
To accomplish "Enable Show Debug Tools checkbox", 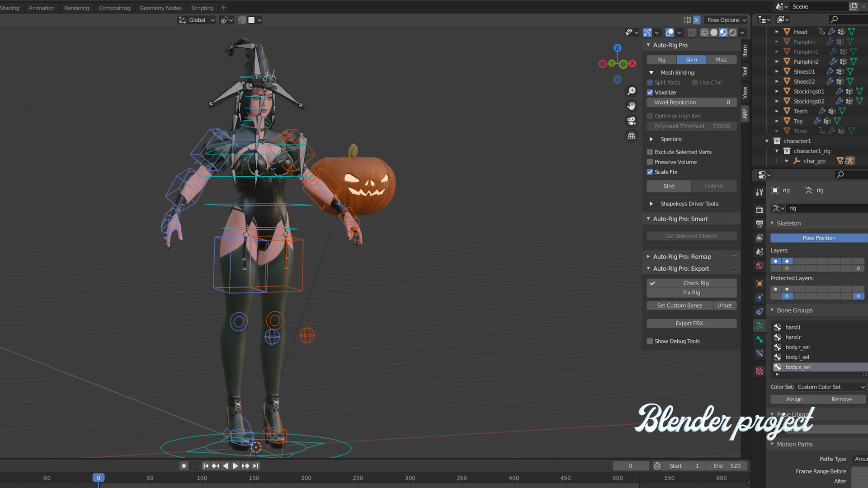I will (650, 342).
